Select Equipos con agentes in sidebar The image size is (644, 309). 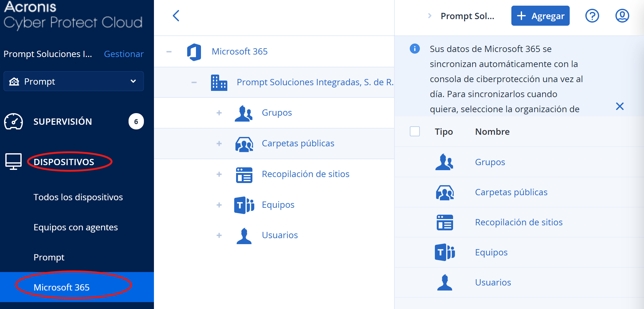click(76, 227)
